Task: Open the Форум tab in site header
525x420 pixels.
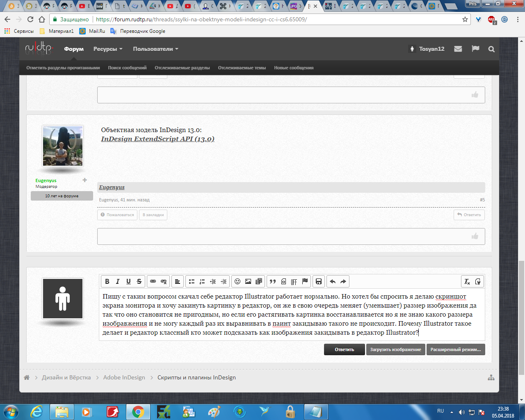Action: click(x=74, y=49)
